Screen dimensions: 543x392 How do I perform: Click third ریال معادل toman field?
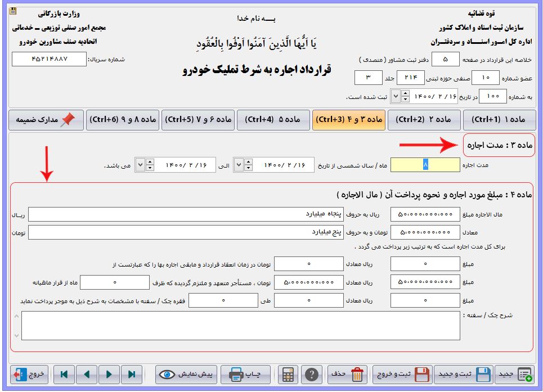tap(309, 301)
